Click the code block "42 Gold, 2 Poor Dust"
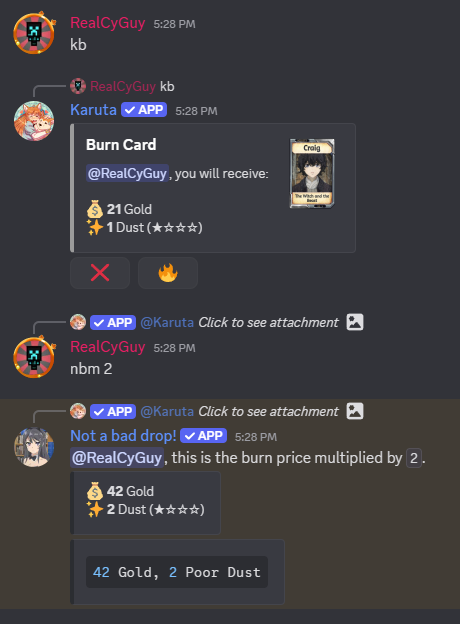 click(177, 572)
